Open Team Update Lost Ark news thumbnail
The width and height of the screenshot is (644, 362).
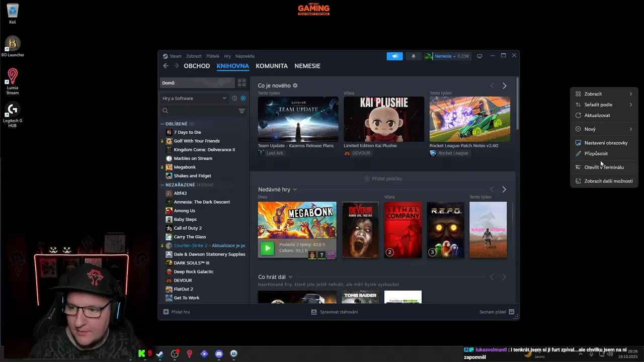298,119
